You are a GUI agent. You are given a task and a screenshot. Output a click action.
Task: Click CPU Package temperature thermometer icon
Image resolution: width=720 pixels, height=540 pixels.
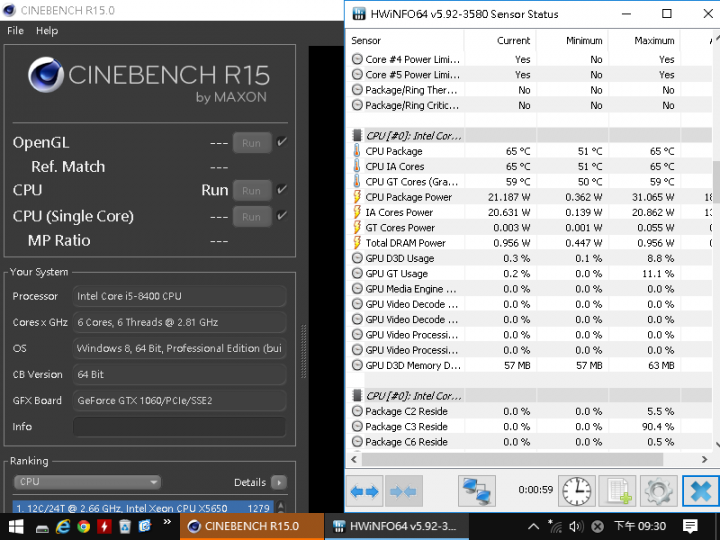(x=357, y=151)
